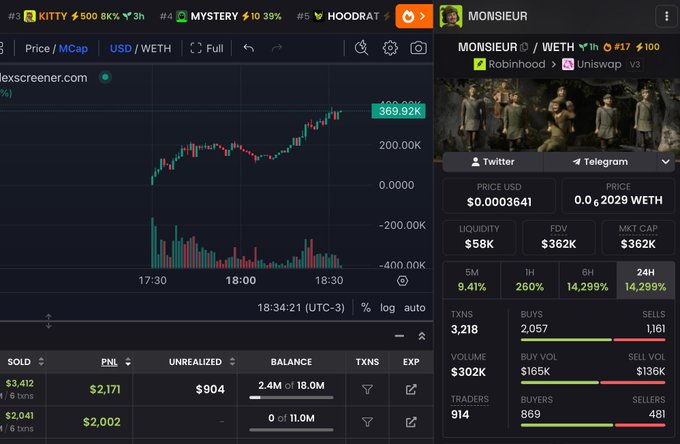The height and width of the screenshot is (444, 680).
Task: Toggle auto scale on chart
Action: [x=415, y=307]
